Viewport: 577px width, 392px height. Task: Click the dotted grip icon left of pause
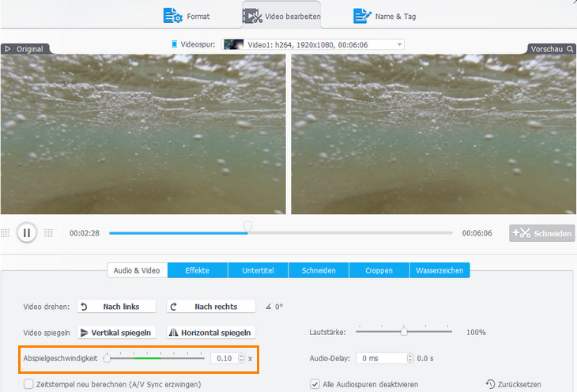[x=6, y=233]
